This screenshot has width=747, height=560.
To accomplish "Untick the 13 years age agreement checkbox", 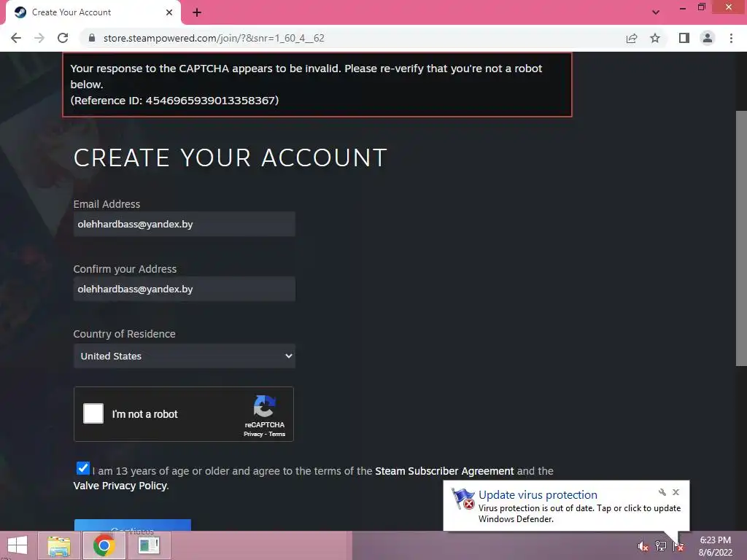I will (83, 468).
